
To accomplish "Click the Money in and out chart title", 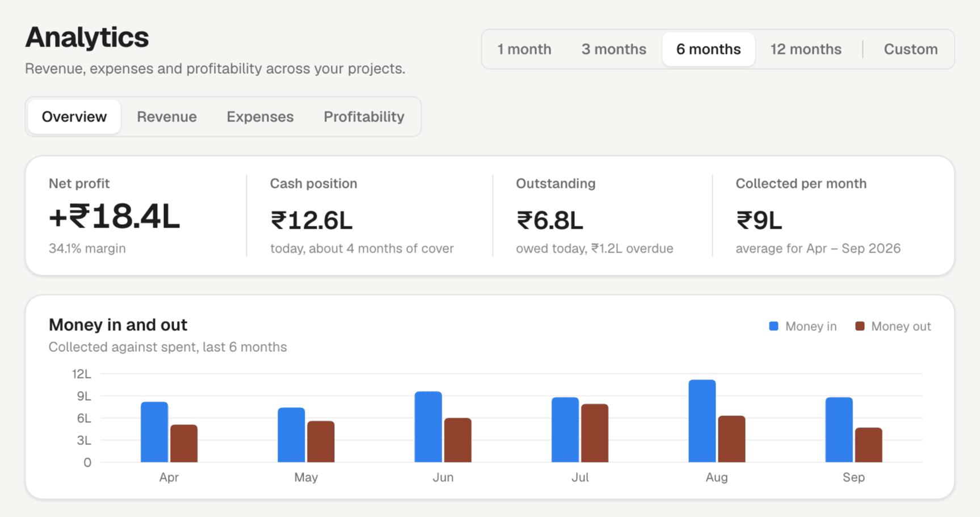I will coord(118,325).
